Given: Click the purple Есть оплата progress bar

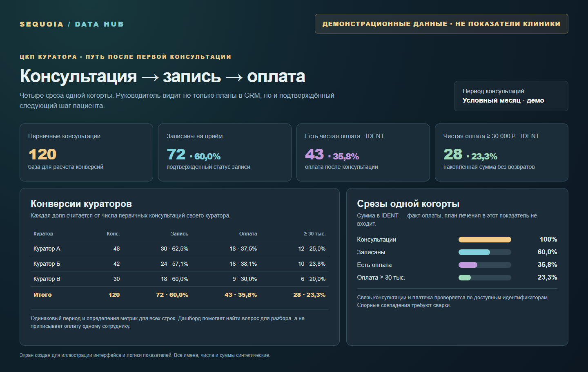Looking at the screenshot, I should tap(468, 265).
